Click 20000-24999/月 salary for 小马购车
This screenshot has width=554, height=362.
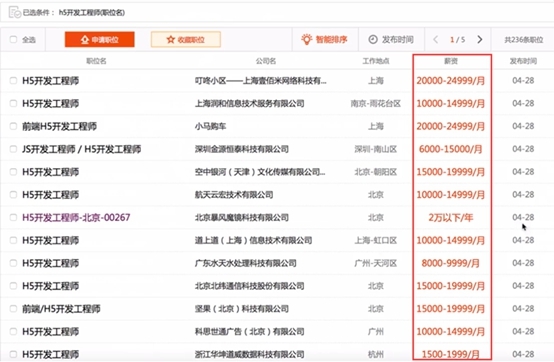click(450, 126)
